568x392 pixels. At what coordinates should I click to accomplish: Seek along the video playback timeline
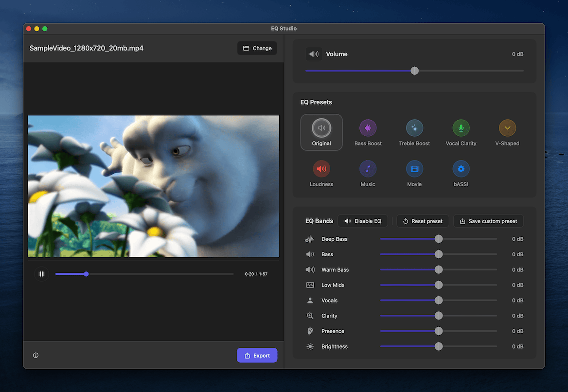144,274
